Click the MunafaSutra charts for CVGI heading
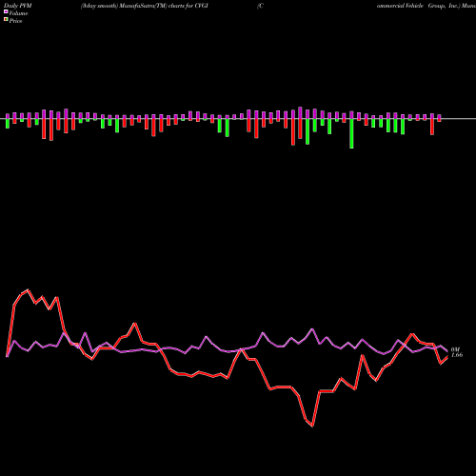 pos(145,6)
